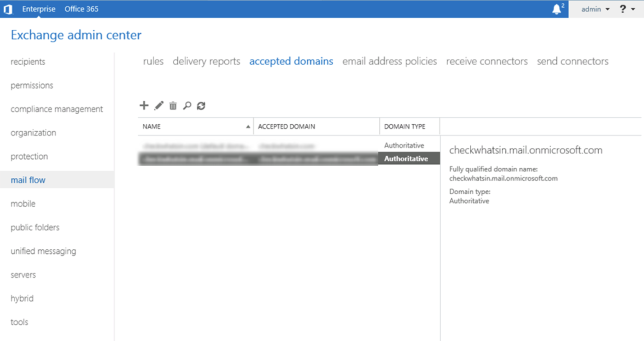Open recipients in the left navigation

[x=28, y=62]
